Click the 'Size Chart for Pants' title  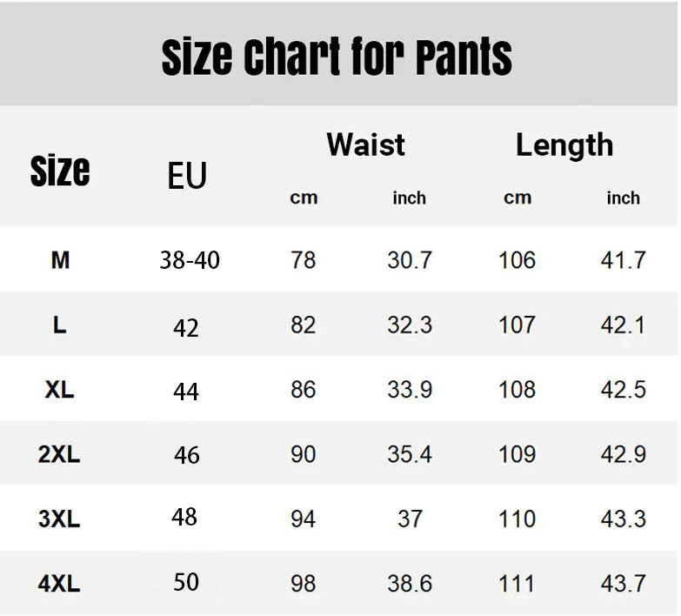[337, 57]
